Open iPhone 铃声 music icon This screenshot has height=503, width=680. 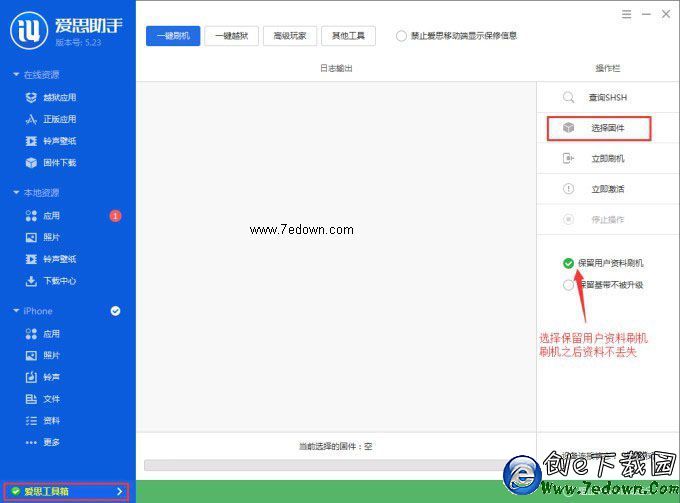[31, 377]
